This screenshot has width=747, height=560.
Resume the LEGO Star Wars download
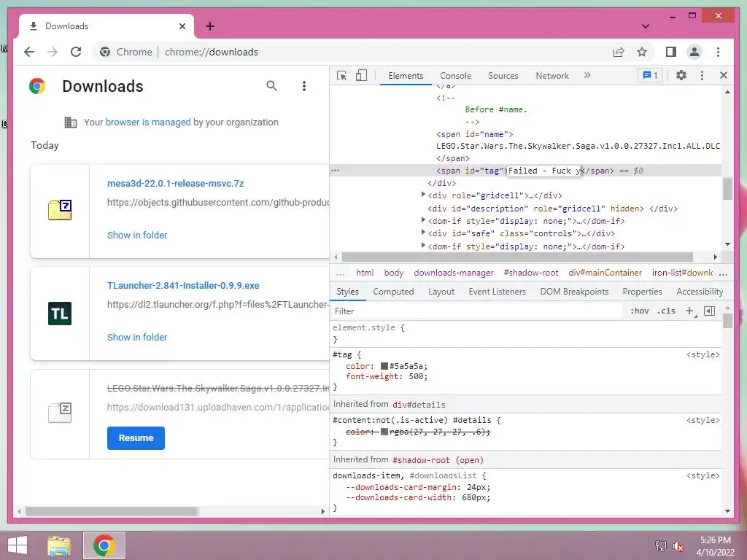(136, 438)
